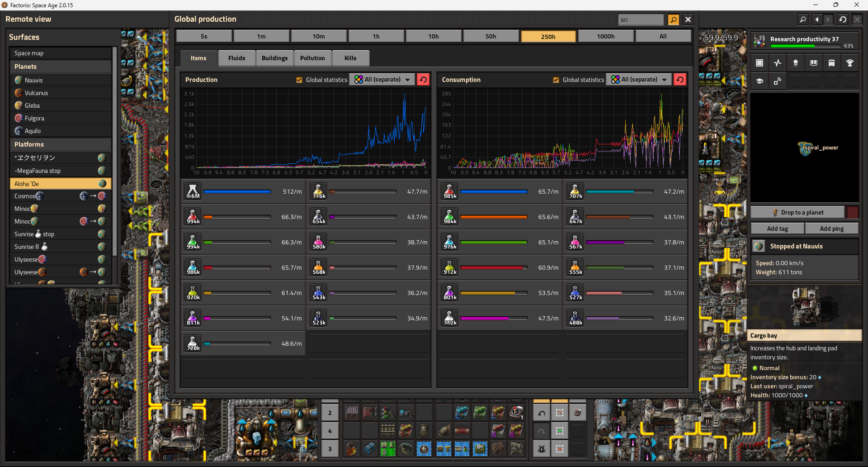Screen dimensions: 868x467
Task: Click the search magnifier in Global production
Action: (x=673, y=19)
